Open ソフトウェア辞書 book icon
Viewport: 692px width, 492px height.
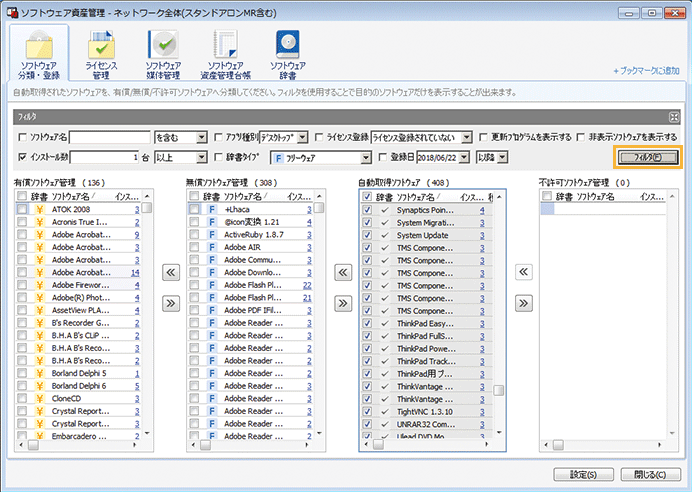(288, 53)
